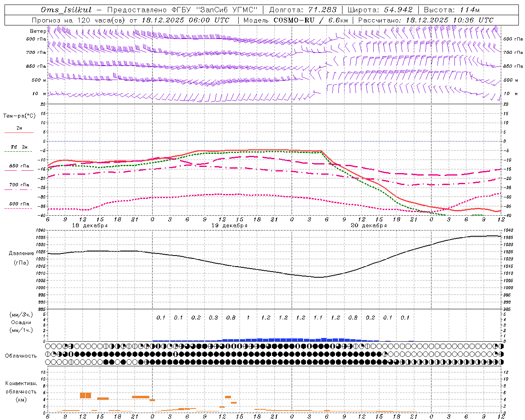Click the Облачность panel label

tap(21, 356)
